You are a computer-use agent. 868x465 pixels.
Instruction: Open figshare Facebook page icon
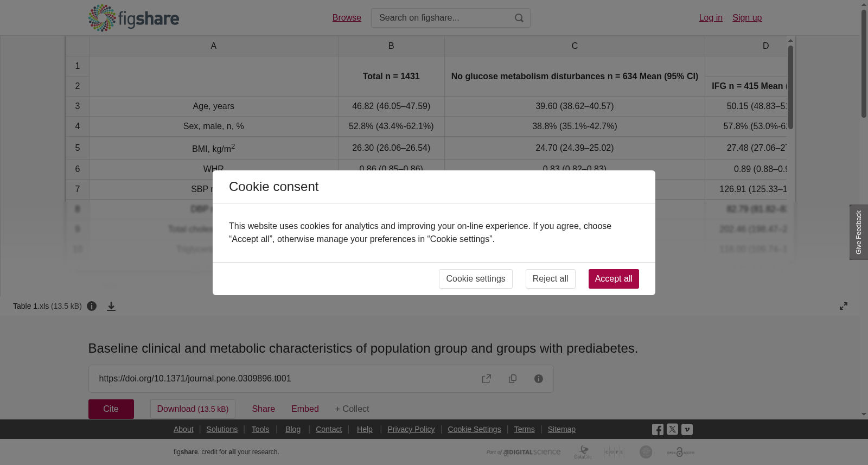point(658,430)
